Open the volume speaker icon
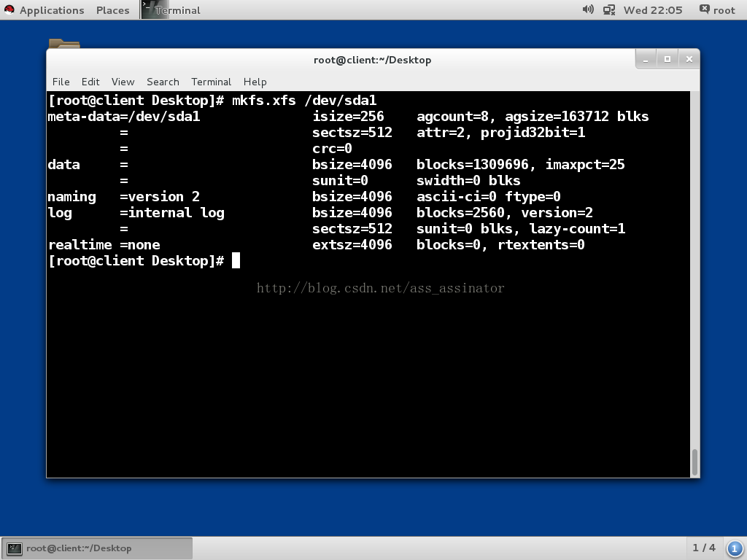Screen dimensions: 747x560 (588, 9)
